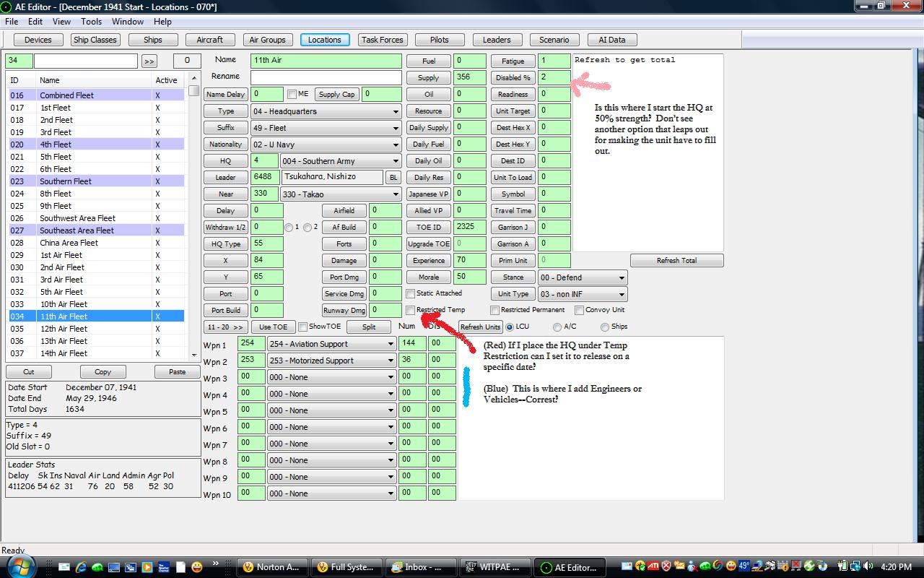Click the Copy button
The width and height of the screenshot is (924, 578).
pyautogui.click(x=103, y=371)
